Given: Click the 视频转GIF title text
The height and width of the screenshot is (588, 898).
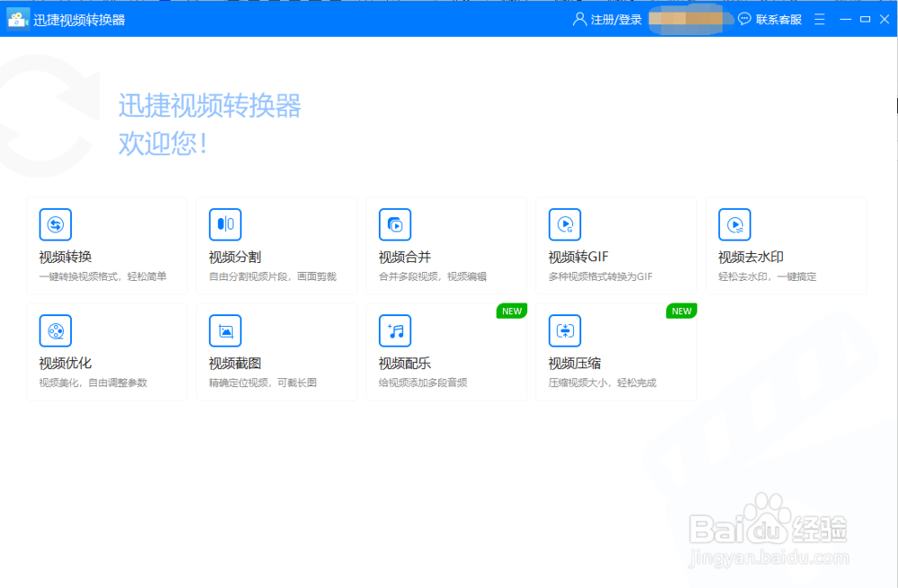Looking at the screenshot, I should [x=578, y=257].
